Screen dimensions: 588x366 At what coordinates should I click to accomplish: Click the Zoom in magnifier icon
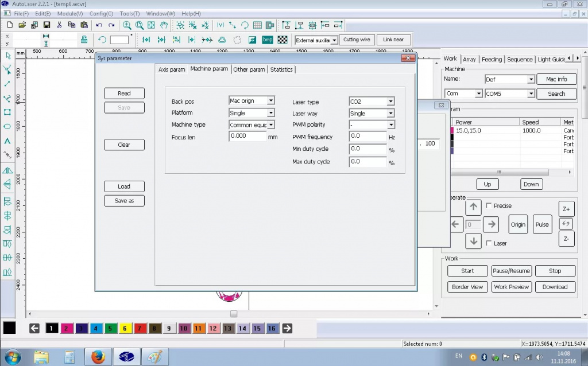coord(127,25)
